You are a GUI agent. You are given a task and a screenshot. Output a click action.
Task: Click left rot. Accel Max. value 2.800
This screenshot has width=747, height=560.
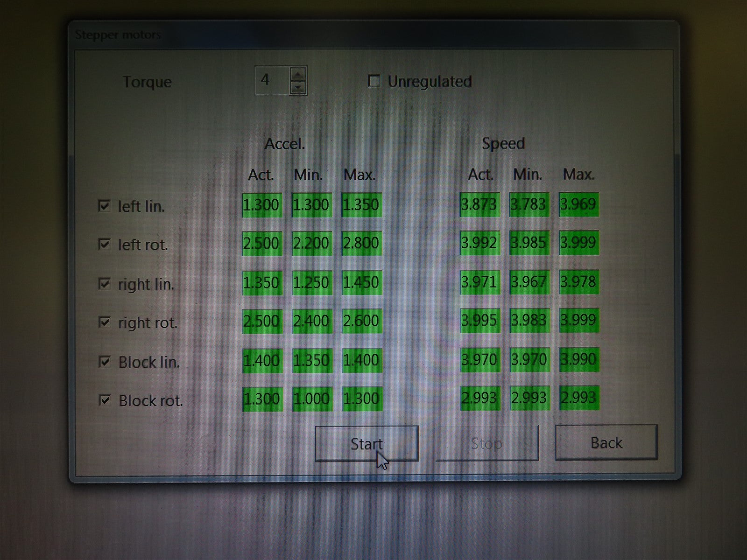(361, 243)
